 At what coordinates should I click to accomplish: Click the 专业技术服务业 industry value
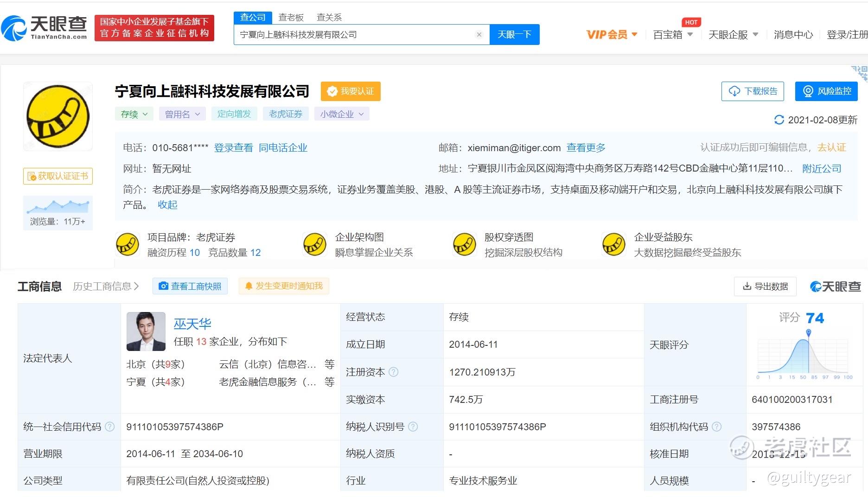[483, 481]
